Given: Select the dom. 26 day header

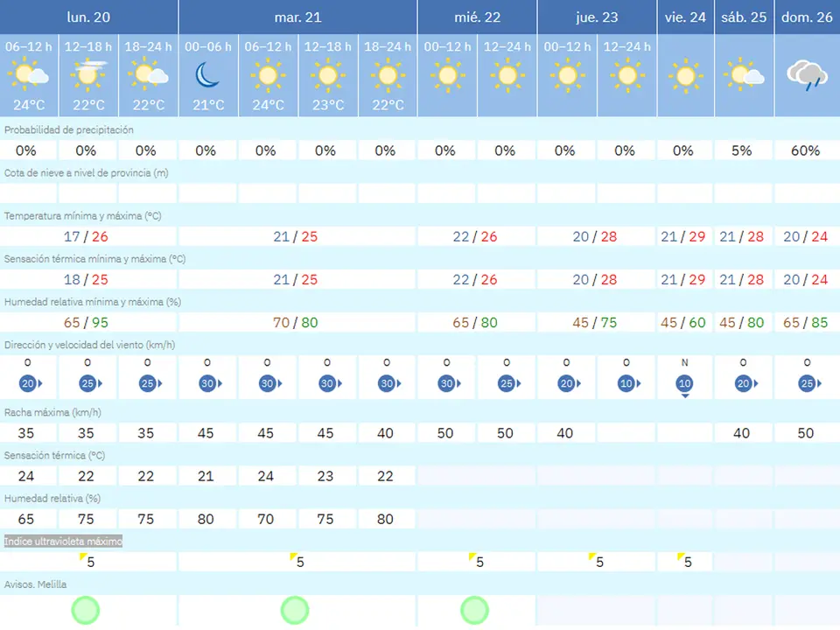Looking at the screenshot, I should 807,17.
